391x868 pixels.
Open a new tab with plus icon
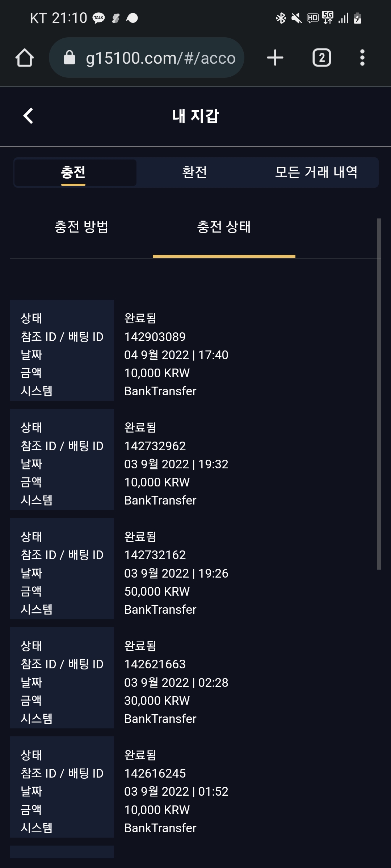tap(275, 58)
